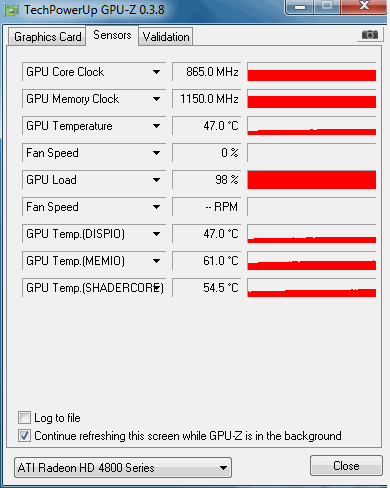Open the Validation tab
This screenshot has width=390, height=488.
tap(166, 37)
